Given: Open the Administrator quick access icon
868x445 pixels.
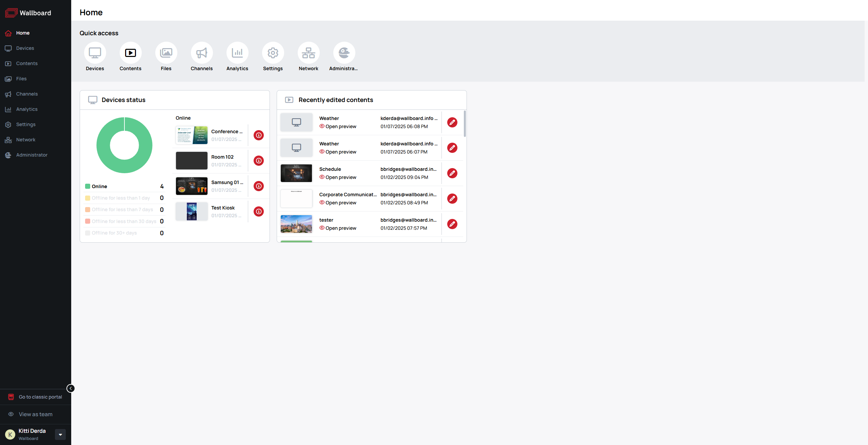Looking at the screenshot, I should [344, 53].
